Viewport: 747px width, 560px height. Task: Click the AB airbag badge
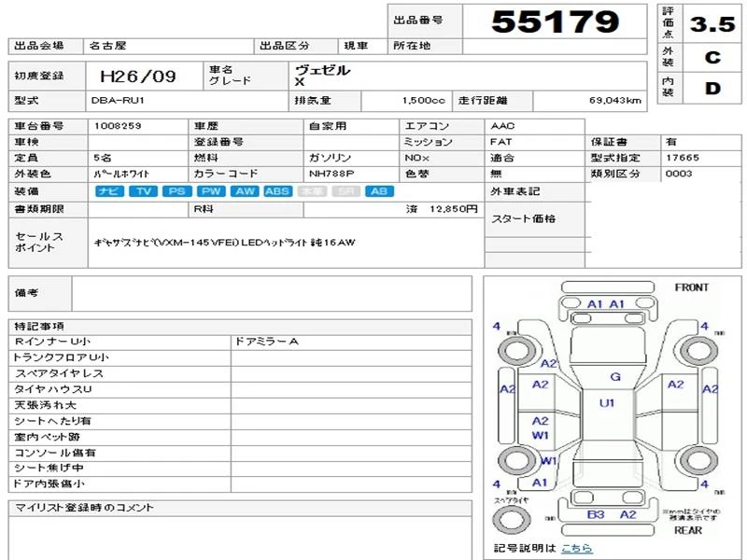point(378,191)
